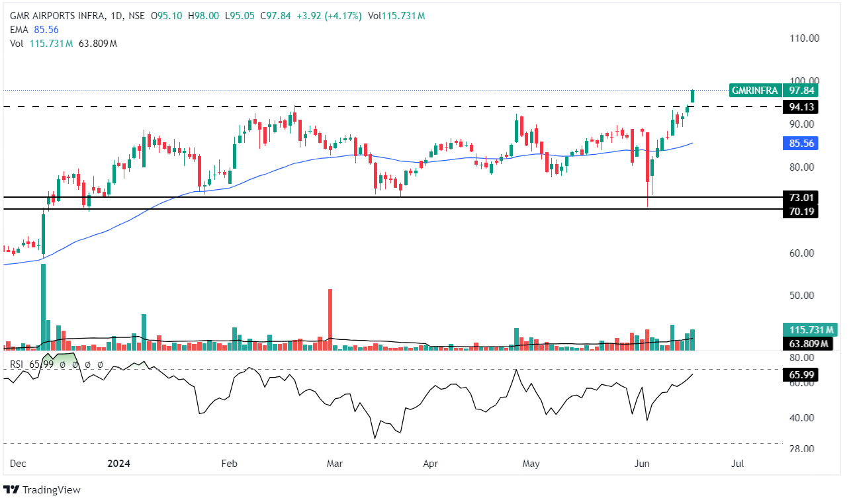
Task: Select the Jun marker on time axis
Action: (x=642, y=464)
